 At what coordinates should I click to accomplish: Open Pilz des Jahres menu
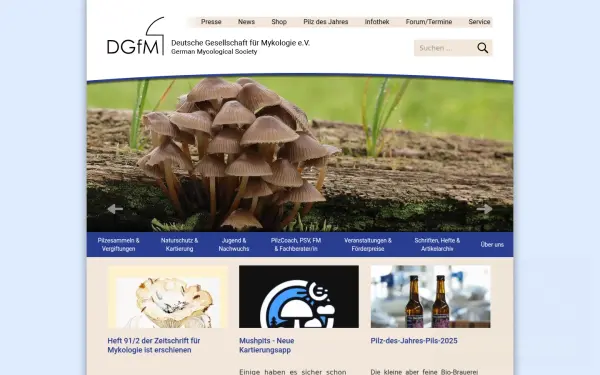[x=326, y=22]
